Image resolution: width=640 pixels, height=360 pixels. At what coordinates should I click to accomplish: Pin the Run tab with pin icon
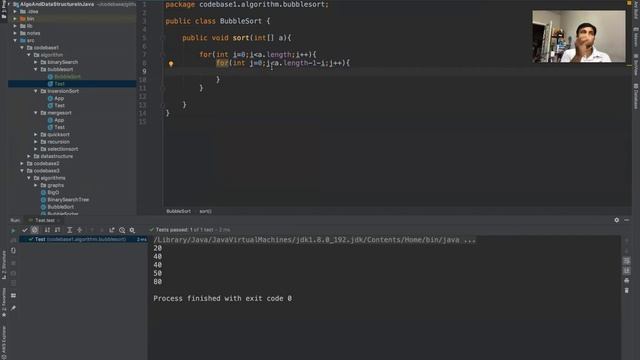[13, 308]
